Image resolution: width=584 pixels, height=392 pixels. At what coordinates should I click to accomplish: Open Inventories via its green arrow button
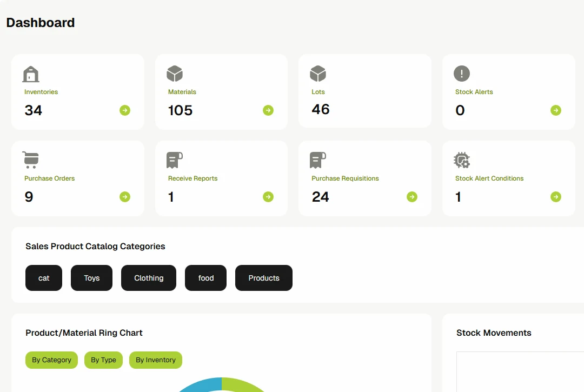(125, 110)
